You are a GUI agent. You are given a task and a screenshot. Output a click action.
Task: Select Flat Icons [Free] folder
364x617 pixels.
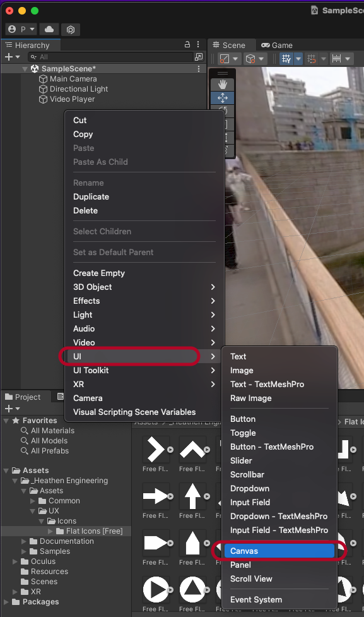(90, 531)
